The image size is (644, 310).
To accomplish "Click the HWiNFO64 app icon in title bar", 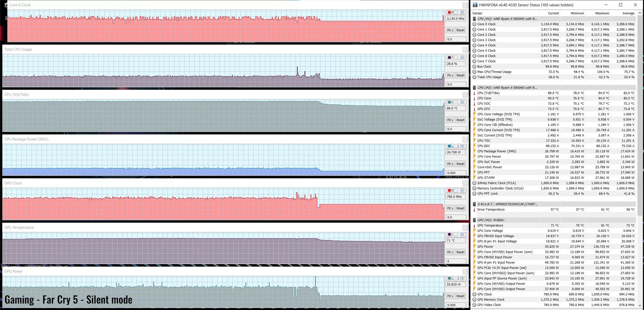I will (475, 5).
